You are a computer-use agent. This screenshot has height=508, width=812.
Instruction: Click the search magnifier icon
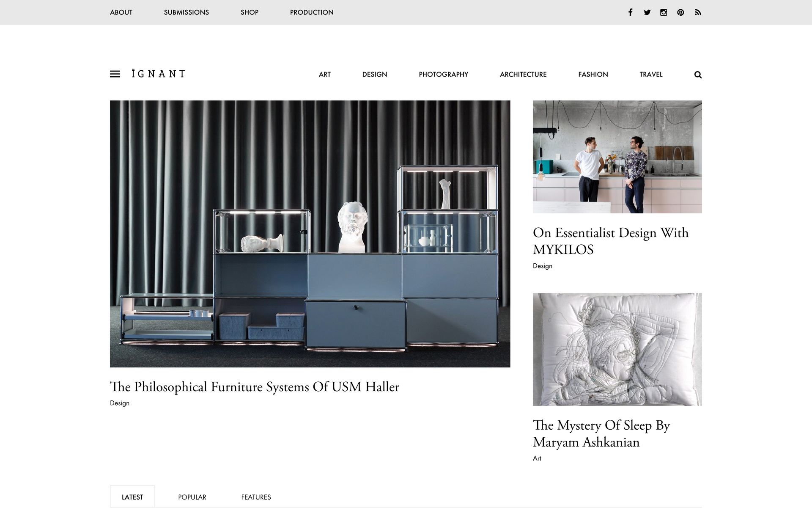pos(698,75)
